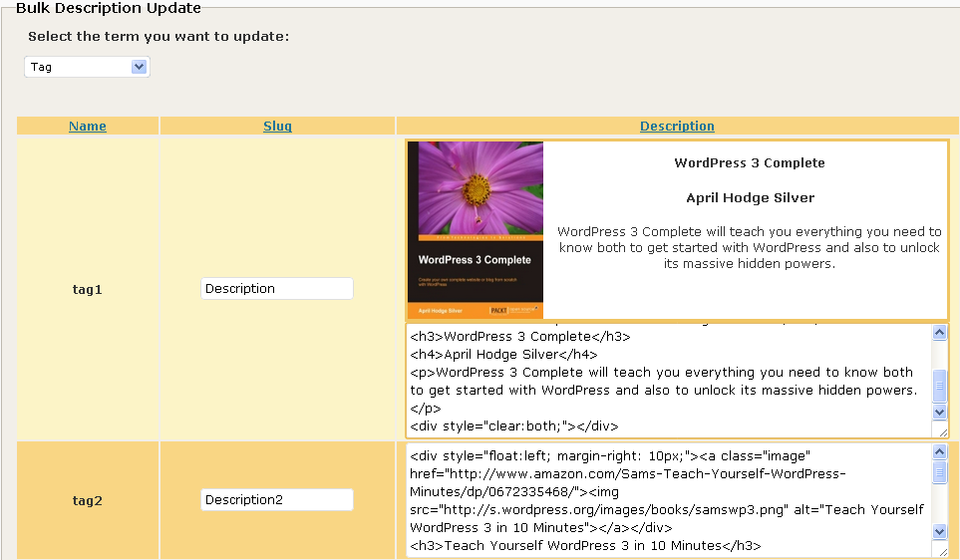Click preview author April Hodge Silver
Image resolution: width=960 pixels, height=560 pixels.
point(750,197)
